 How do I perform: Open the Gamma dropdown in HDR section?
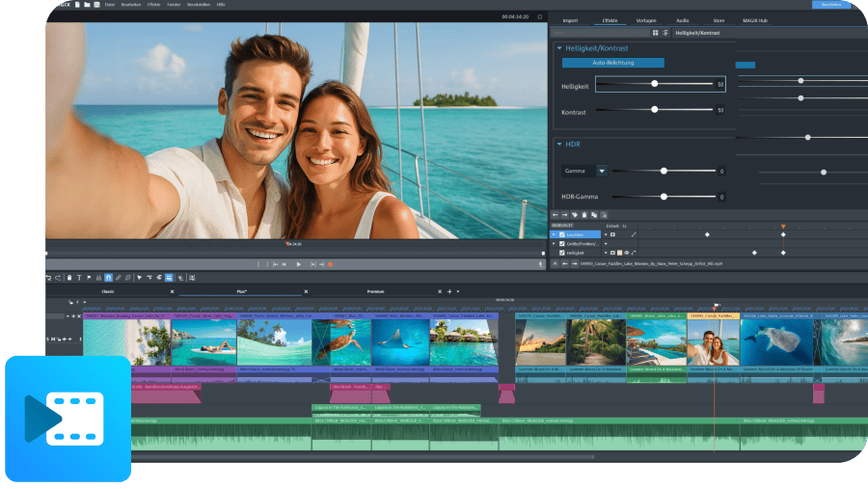click(x=602, y=171)
